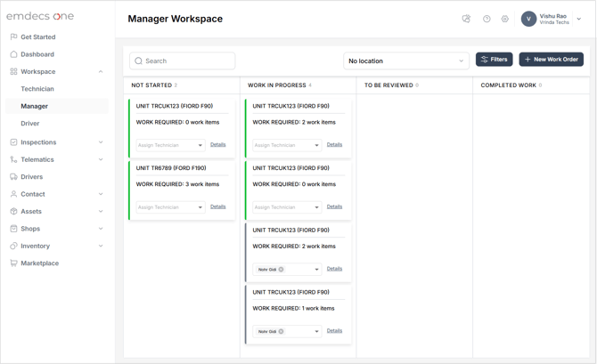This screenshot has height=364, width=597.
Task: Open the settings gear icon in the header
Action: [x=505, y=19]
